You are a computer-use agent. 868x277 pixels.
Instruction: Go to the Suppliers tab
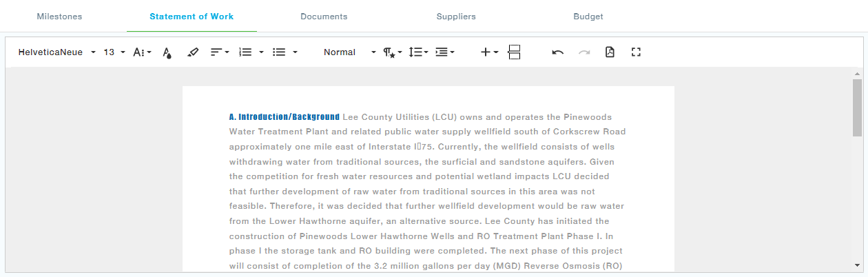[456, 17]
